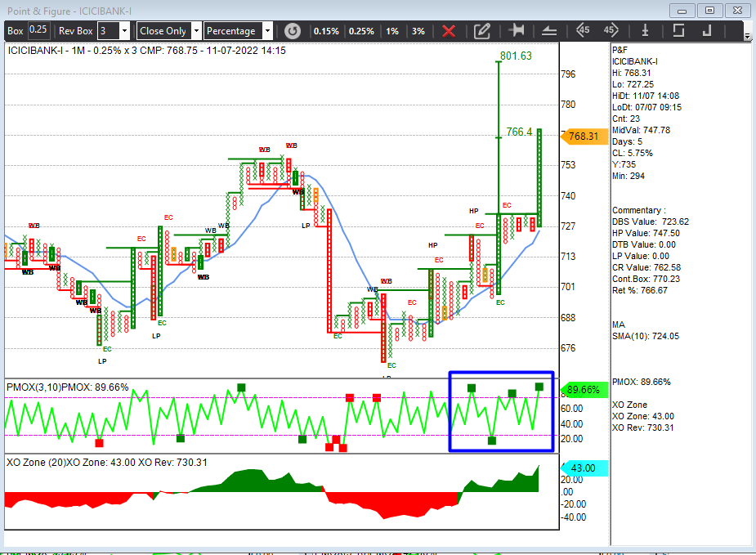This screenshot has height=555, width=756.
Task: Select the left 45-degree line tool
Action: pos(583,30)
